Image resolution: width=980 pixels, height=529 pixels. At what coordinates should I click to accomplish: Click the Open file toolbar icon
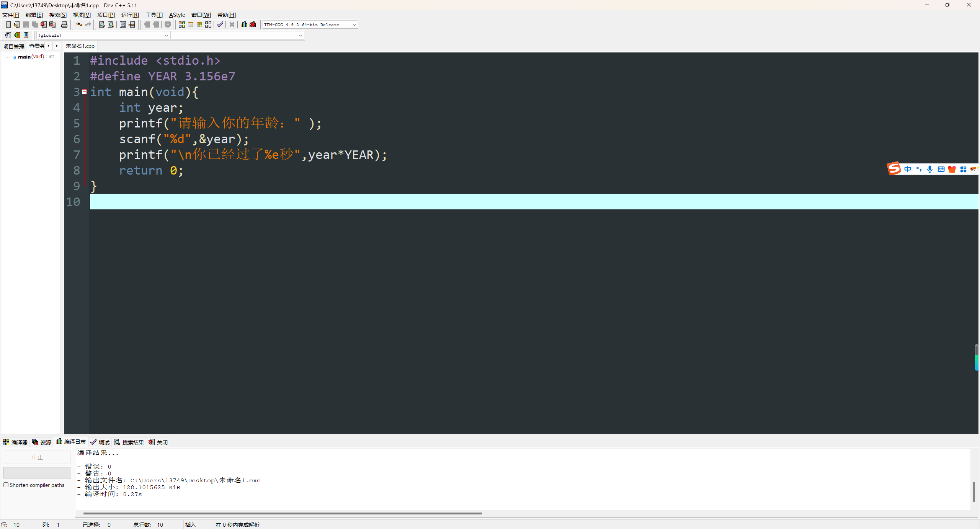pos(17,24)
